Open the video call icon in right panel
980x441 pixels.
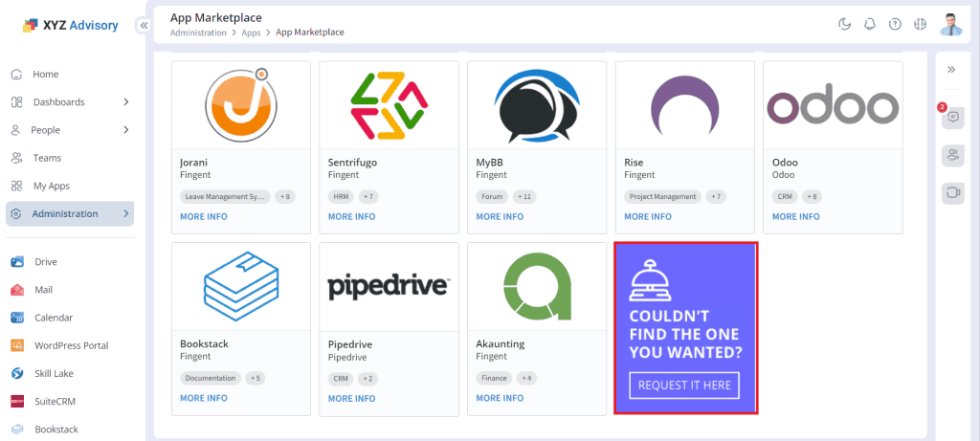[x=952, y=193]
